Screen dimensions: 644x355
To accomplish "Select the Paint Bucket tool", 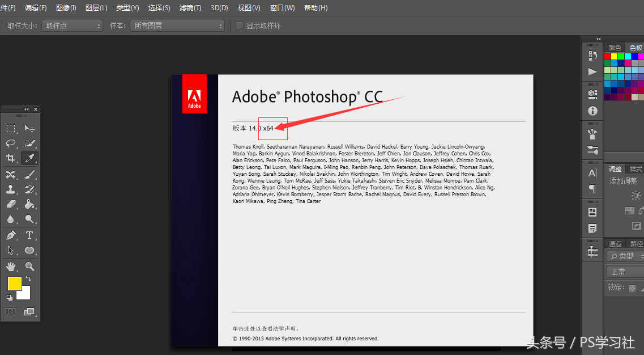I will (29, 204).
